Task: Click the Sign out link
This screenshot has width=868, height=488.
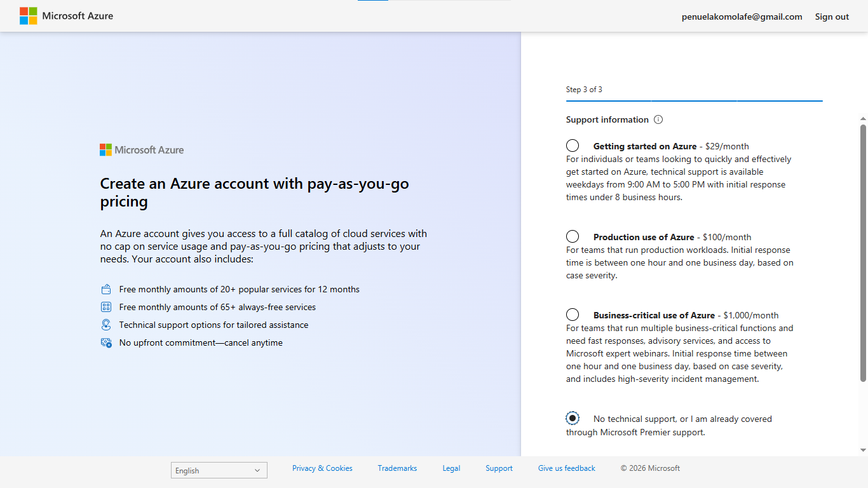Action: coord(832,17)
